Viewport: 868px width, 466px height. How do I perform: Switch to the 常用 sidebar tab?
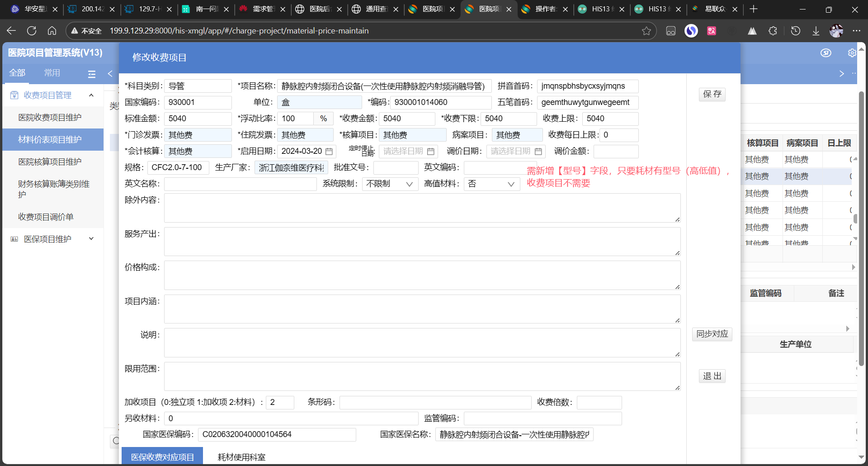click(52, 73)
